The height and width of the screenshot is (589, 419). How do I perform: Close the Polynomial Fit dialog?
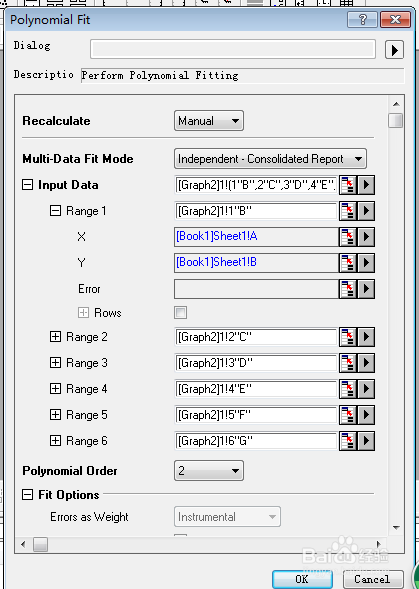pyautogui.click(x=395, y=19)
